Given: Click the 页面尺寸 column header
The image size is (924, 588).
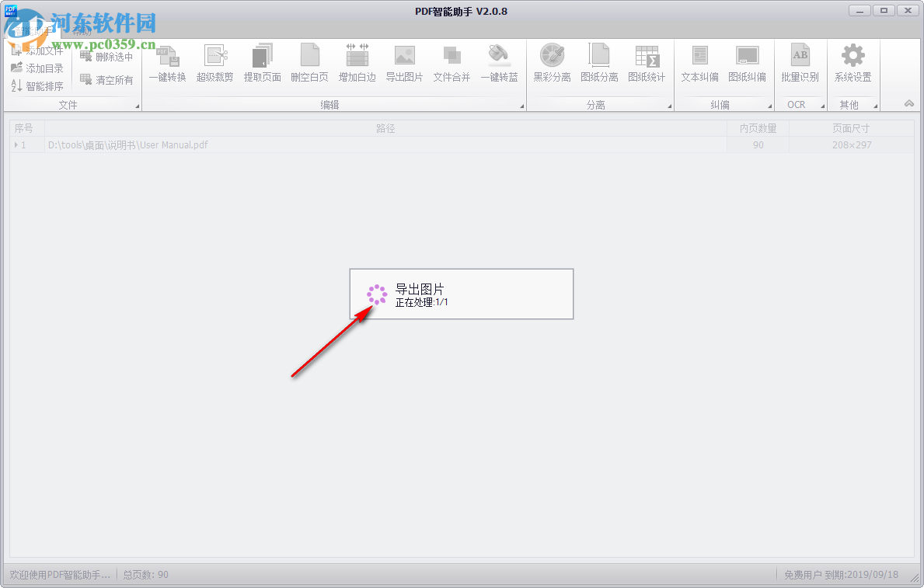Looking at the screenshot, I should click(852, 128).
